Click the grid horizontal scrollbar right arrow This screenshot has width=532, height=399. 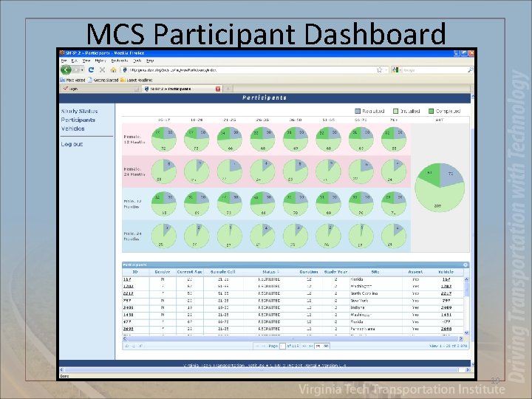coord(461,338)
